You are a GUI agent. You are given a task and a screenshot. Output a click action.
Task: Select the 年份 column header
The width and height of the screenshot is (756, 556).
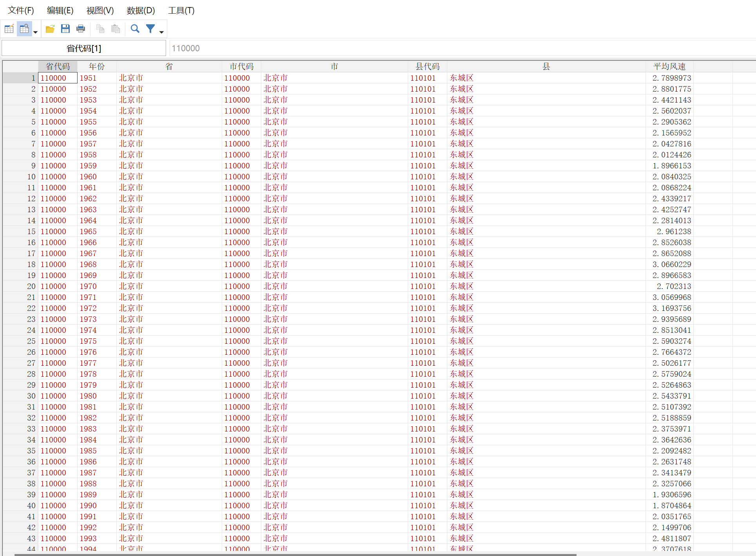[97, 66]
